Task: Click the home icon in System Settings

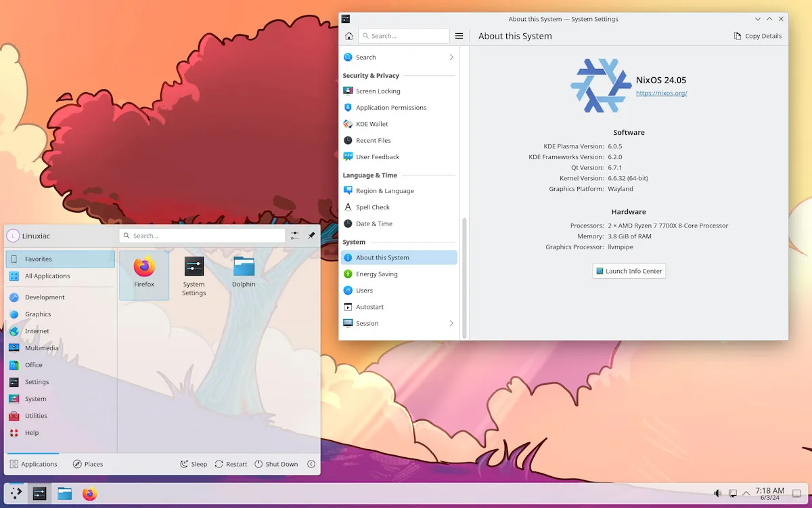Action: [348, 36]
